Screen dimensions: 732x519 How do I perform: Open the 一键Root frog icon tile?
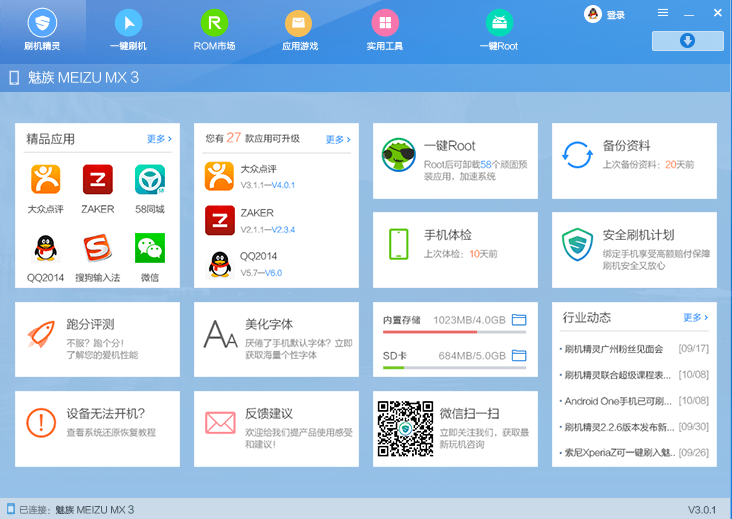click(399, 155)
